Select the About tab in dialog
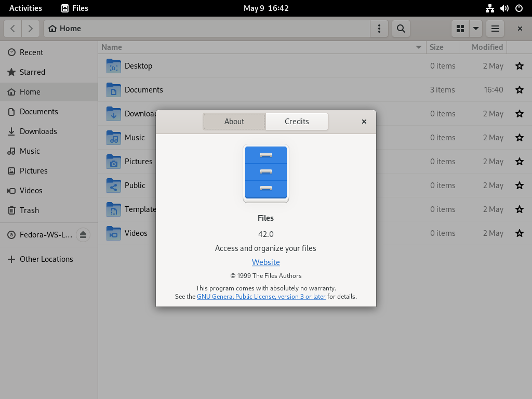 click(234, 122)
